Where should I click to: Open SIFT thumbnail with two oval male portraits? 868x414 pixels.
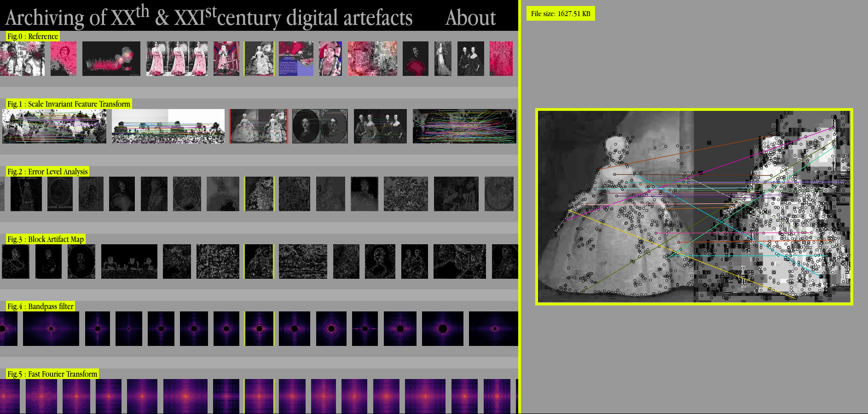pos(320,126)
